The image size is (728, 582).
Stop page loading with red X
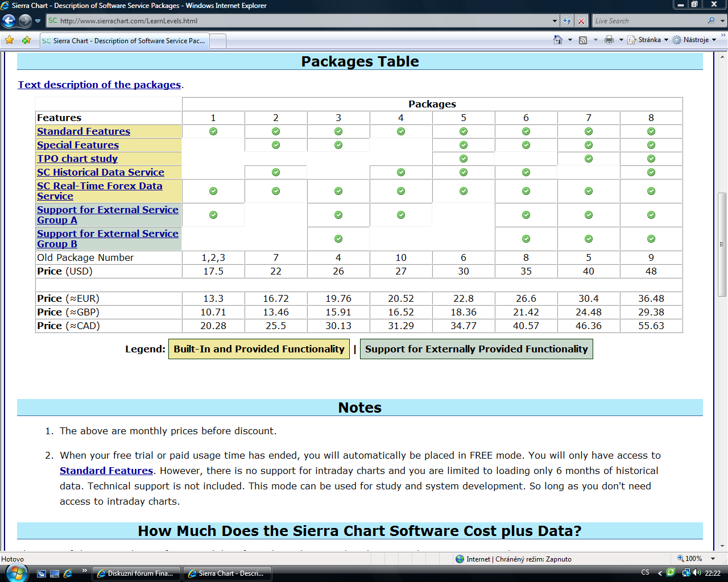(x=581, y=21)
